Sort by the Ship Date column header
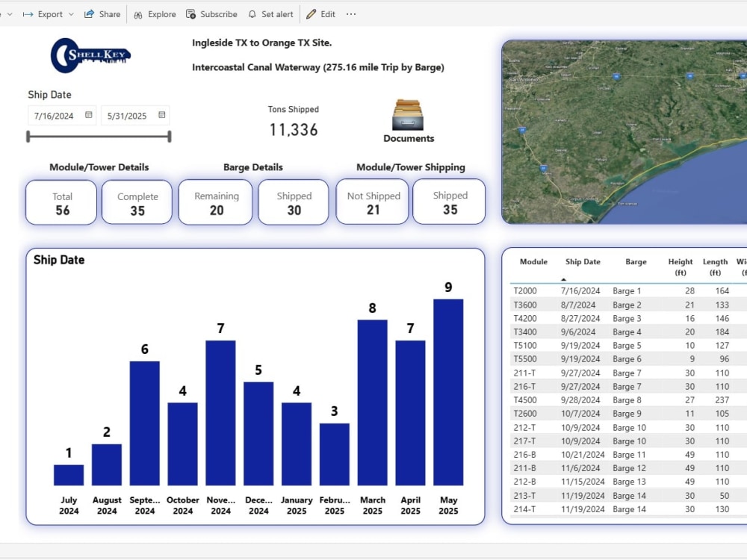747x560 pixels. tap(583, 262)
